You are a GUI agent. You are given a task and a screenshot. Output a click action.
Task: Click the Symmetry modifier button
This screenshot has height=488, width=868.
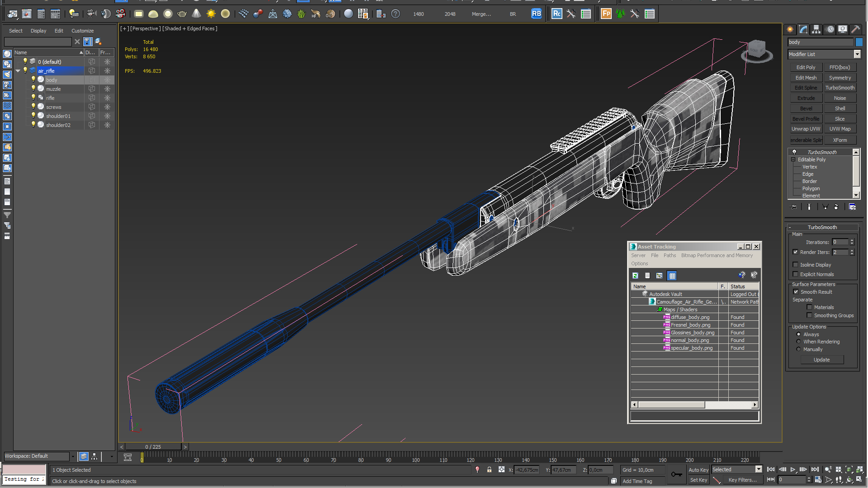pos(840,78)
